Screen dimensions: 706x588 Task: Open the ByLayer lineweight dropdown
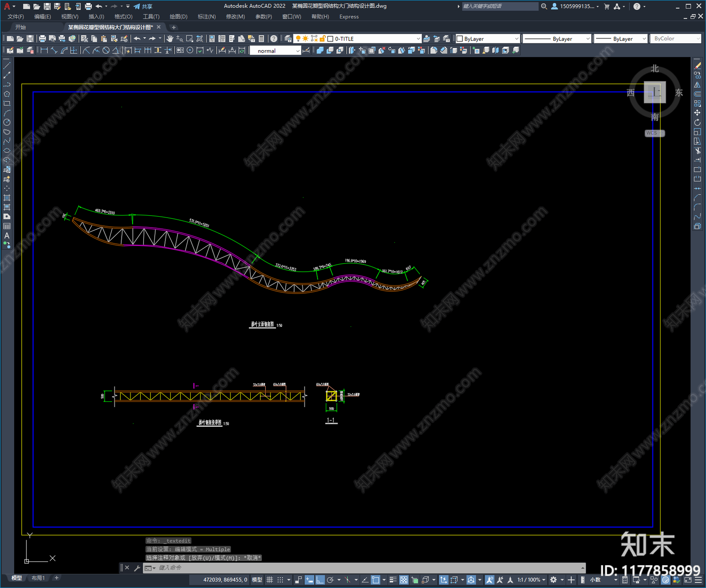coord(621,39)
